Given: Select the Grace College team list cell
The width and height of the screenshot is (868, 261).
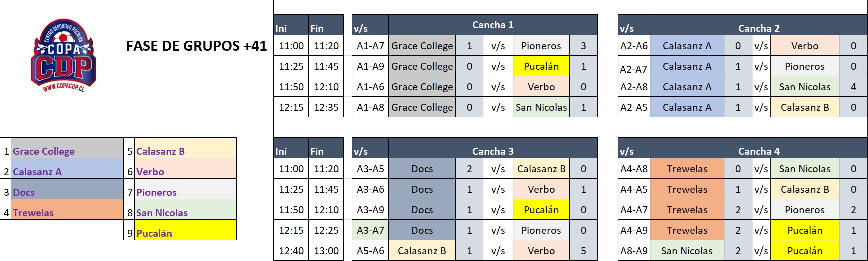Looking at the screenshot, I should 67,148.
